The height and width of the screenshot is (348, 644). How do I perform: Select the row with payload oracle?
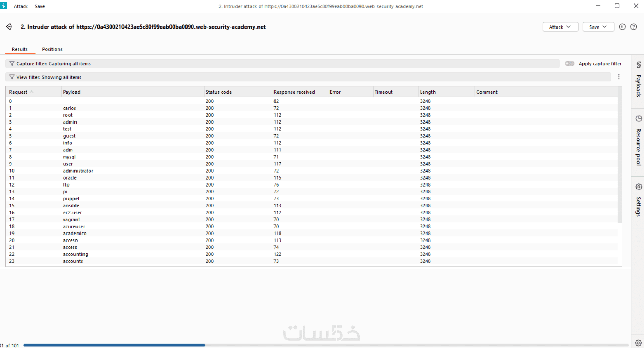[311, 178]
